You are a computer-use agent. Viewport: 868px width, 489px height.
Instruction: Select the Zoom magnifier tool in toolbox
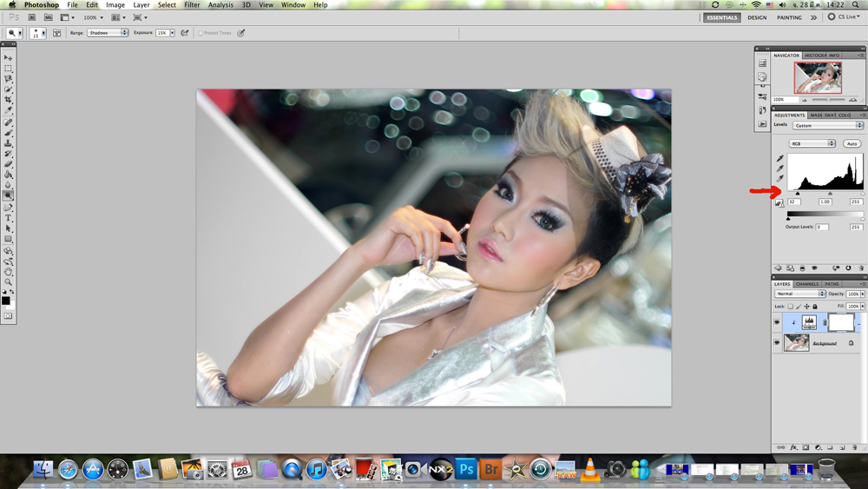coord(9,281)
